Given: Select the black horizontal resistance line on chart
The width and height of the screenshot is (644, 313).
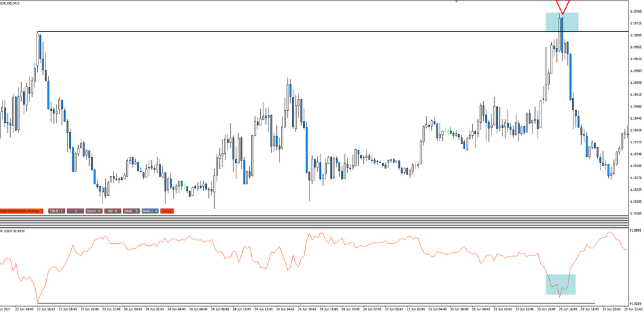Looking at the screenshot, I should [x=333, y=31].
